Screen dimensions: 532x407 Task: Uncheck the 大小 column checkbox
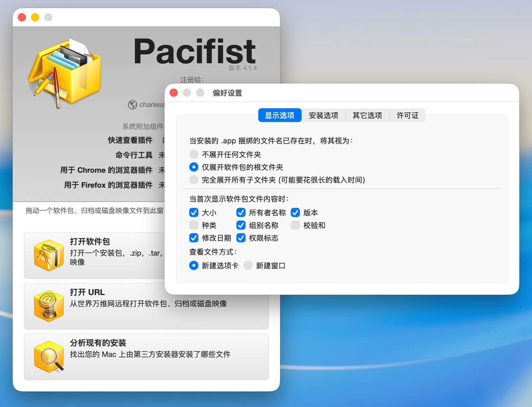tap(194, 213)
